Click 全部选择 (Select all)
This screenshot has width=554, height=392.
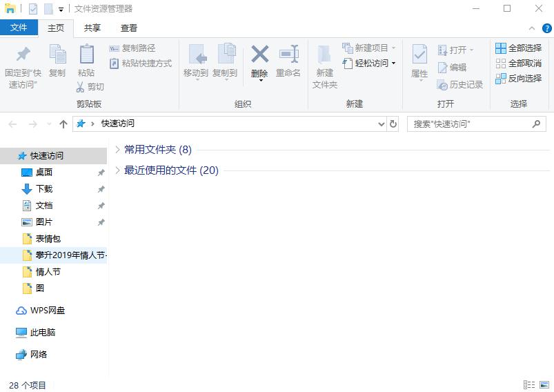pyautogui.click(x=518, y=48)
